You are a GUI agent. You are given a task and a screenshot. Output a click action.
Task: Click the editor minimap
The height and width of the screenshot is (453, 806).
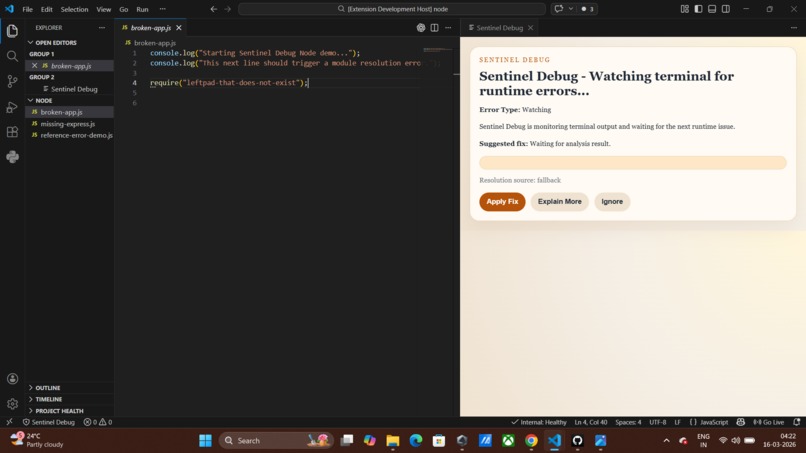pos(438,50)
